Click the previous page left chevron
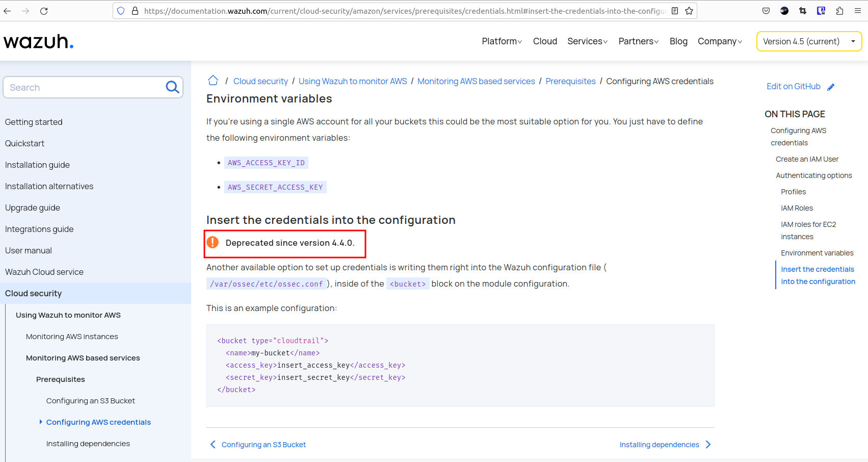 pyautogui.click(x=213, y=445)
